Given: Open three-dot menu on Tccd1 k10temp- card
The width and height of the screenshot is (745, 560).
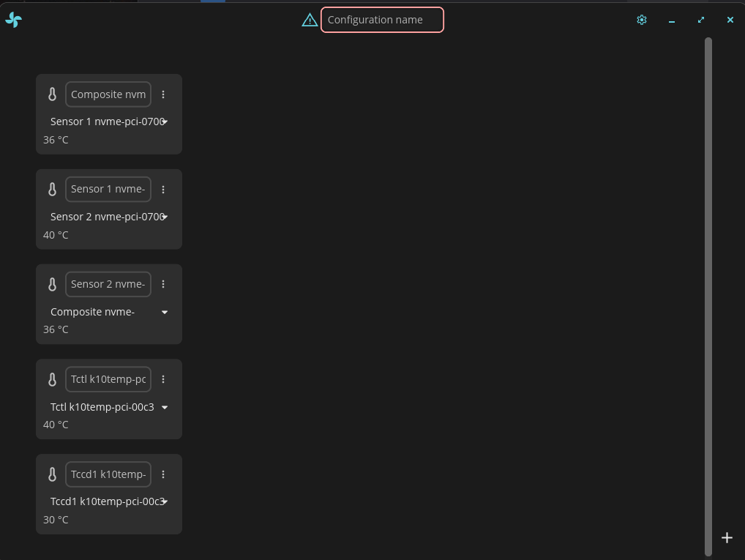Looking at the screenshot, I should (x=163, y=474).
